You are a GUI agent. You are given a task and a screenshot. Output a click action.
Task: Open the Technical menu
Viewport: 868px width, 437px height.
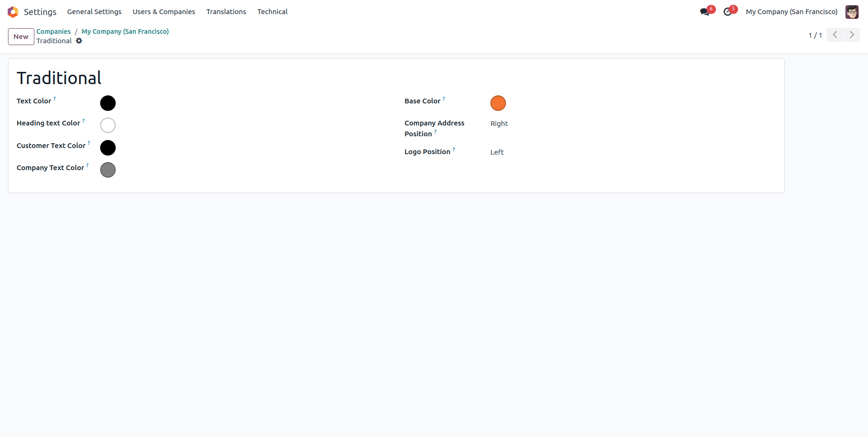pos(272,12)
